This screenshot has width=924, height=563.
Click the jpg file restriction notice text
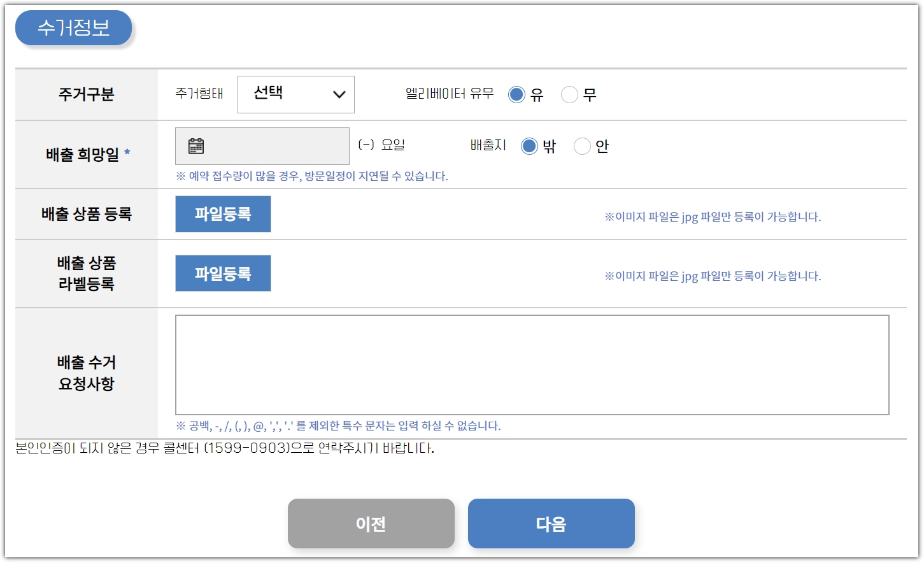(x=713, y=217)
